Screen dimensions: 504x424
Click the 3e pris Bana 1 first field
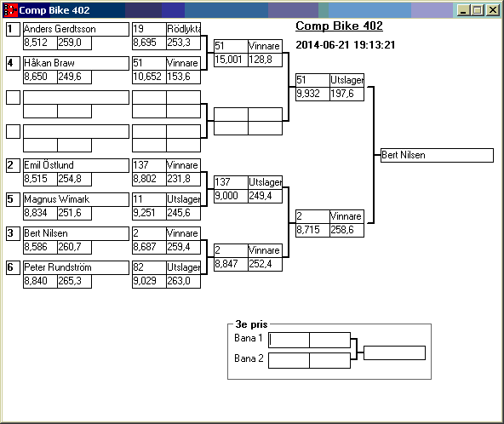pos(289,340)
